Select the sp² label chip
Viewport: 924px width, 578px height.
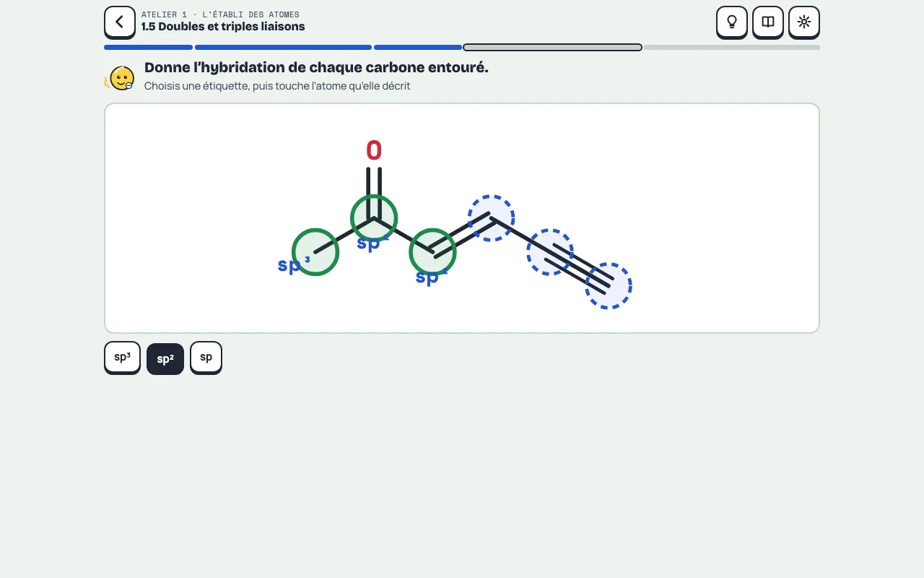(x=165, y=358)
